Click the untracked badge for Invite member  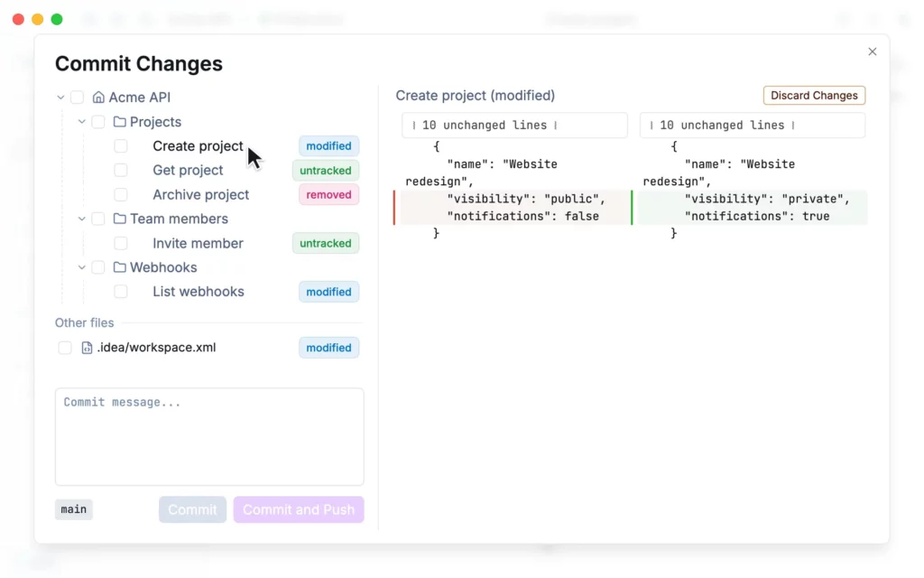[x=325, y=243]
